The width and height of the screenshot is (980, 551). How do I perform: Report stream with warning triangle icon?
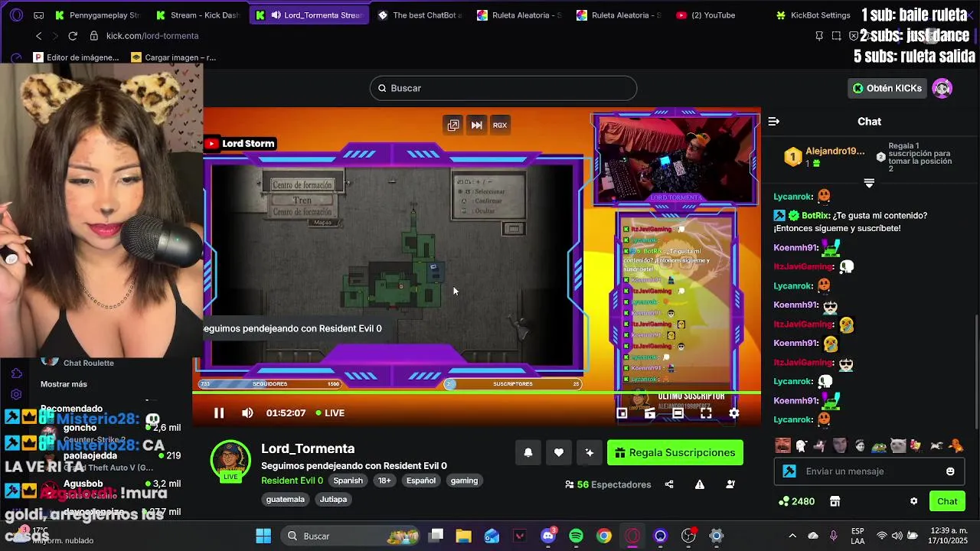[700, 484]
